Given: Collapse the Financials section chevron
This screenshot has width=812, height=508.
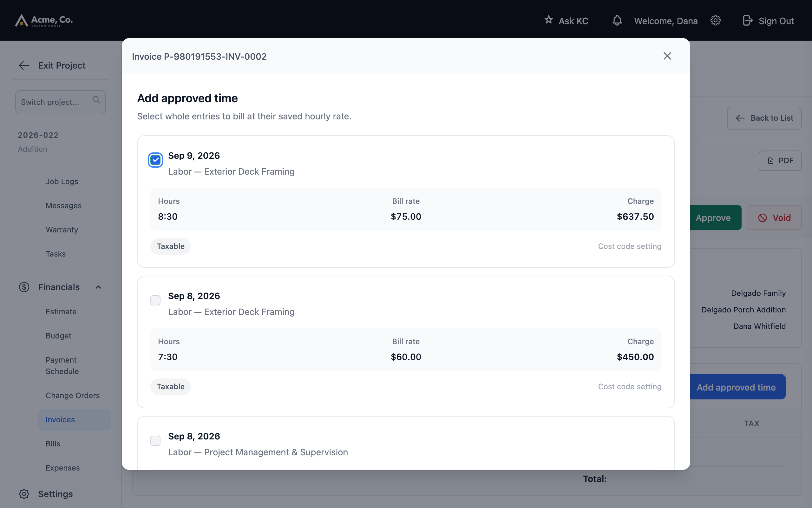Looking at the screenshot, I should click(x=98, y=287).
